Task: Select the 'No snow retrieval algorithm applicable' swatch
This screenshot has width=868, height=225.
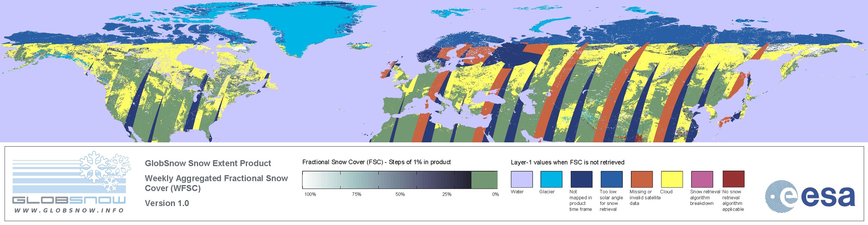Action: (x=733, y=179)
